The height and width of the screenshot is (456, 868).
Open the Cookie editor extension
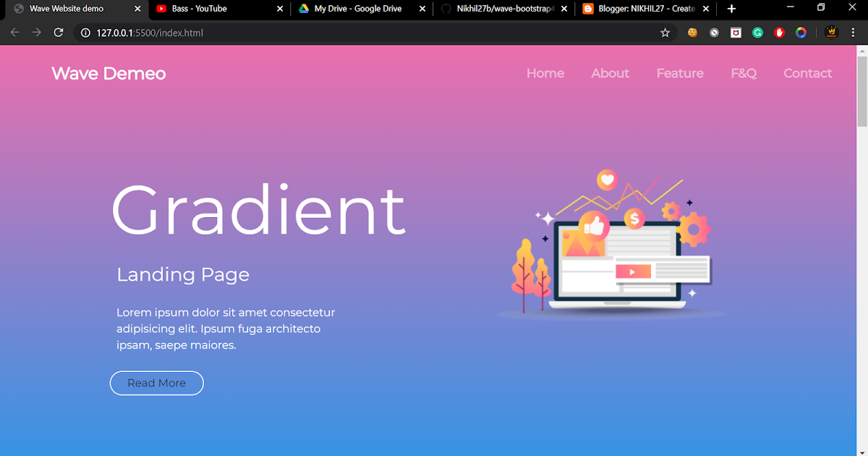[x=692, y=33]
